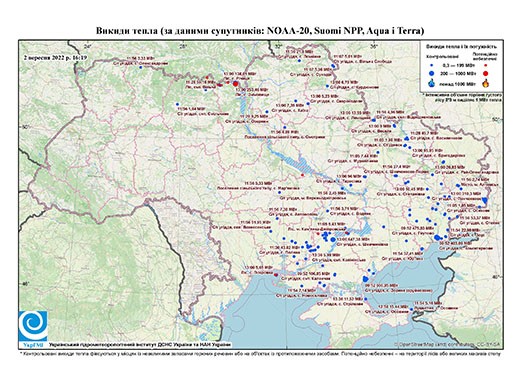Open the OpenStreetMap contributors attribution
Viewport: 520px width, 368px height.
tap(447, 344)
